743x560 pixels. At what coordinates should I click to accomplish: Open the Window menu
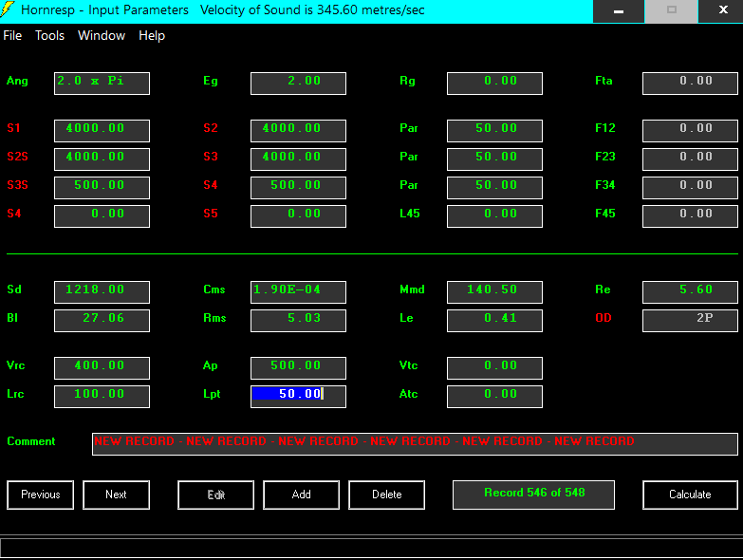(x=102, y=35)
